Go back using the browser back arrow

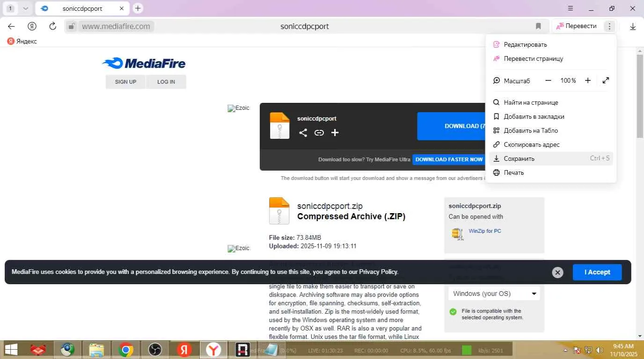(11, 26)
